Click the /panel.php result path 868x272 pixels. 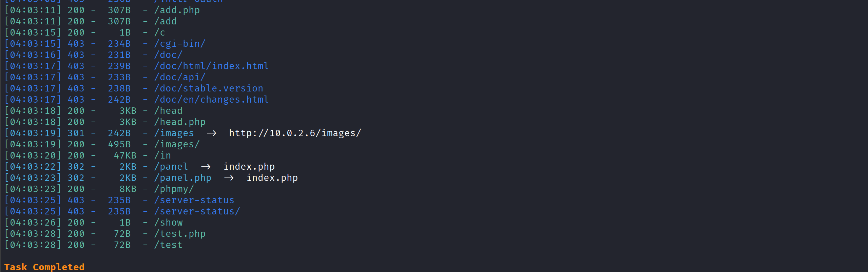[183, 178]
